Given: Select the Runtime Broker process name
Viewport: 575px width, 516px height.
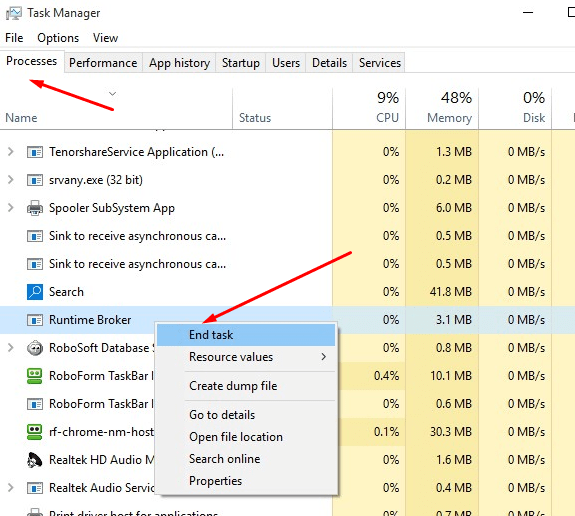Looking at the screenshot, I should [x=90, y=320].
